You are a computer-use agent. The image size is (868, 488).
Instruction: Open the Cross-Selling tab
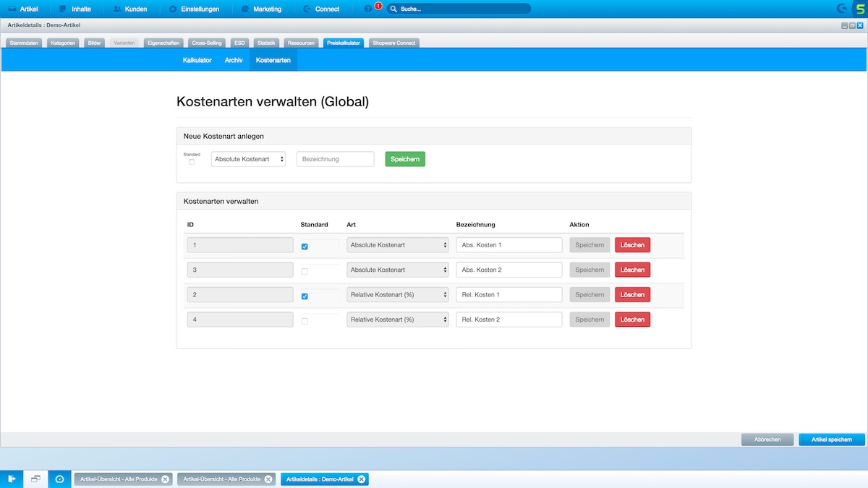tap(207, 43)
